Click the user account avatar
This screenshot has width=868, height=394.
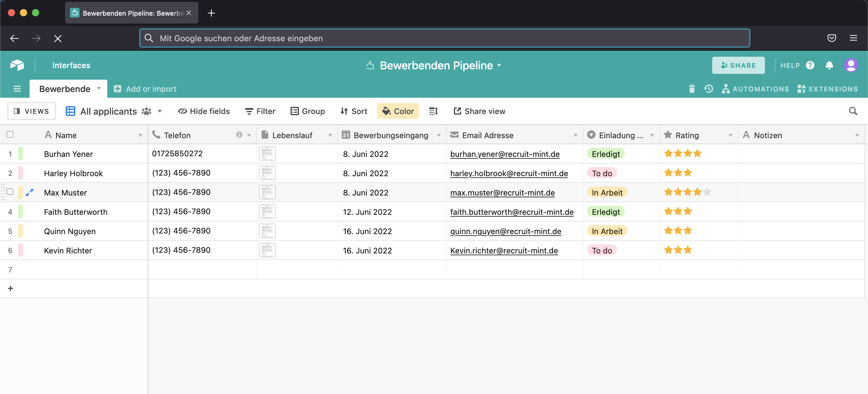click(851, 65)
